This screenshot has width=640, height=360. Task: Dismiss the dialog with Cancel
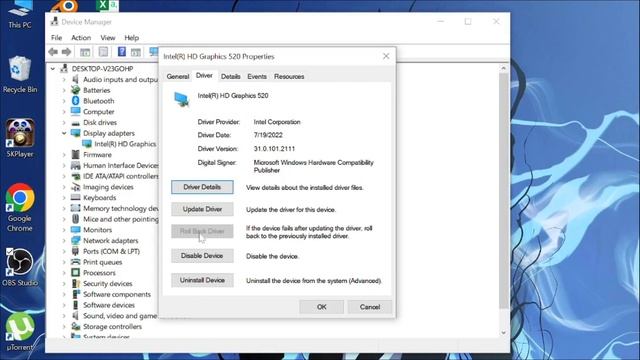click(x=370, y=307)
